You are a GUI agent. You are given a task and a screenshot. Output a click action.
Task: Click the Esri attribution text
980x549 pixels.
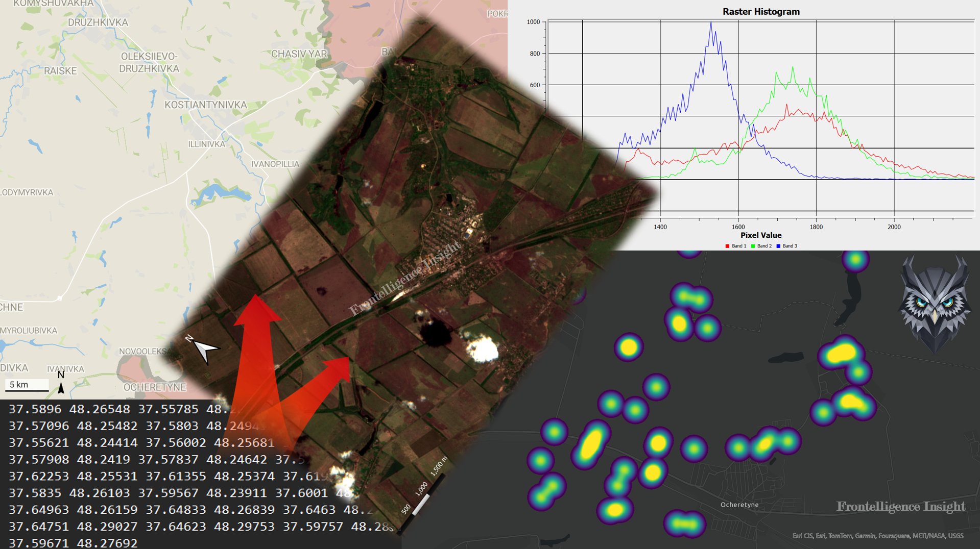(877, 536)
